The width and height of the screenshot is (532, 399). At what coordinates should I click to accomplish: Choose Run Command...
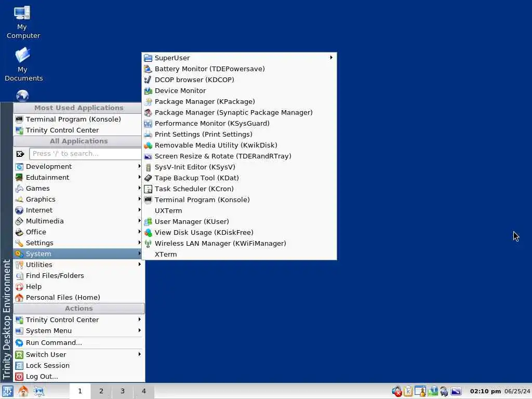(79, 343)
